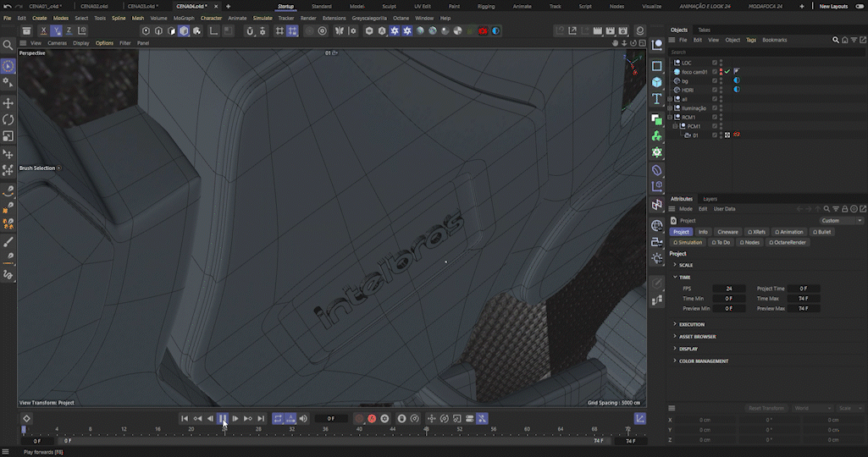The image size is (868, 457).
Task: Open the green Cloner MoGraph icon
Action: (657, 136)
